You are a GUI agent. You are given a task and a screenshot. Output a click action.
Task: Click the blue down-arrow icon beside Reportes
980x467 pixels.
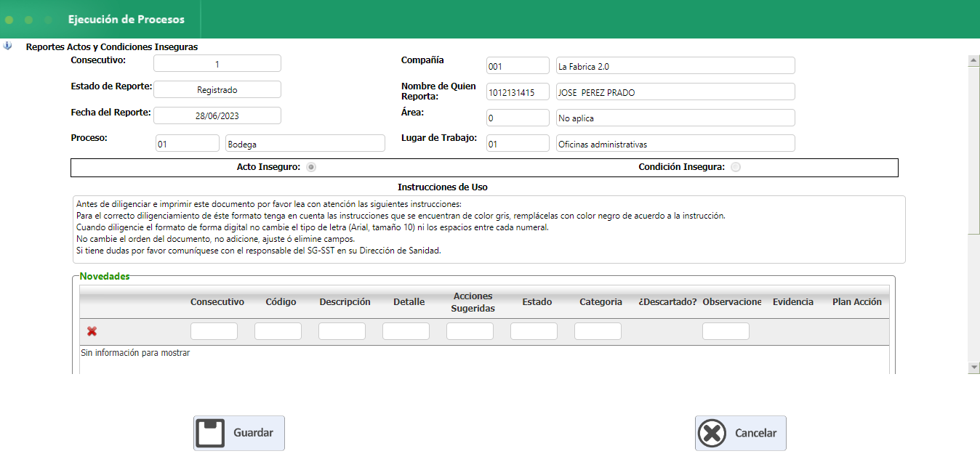tap(7, 46)
